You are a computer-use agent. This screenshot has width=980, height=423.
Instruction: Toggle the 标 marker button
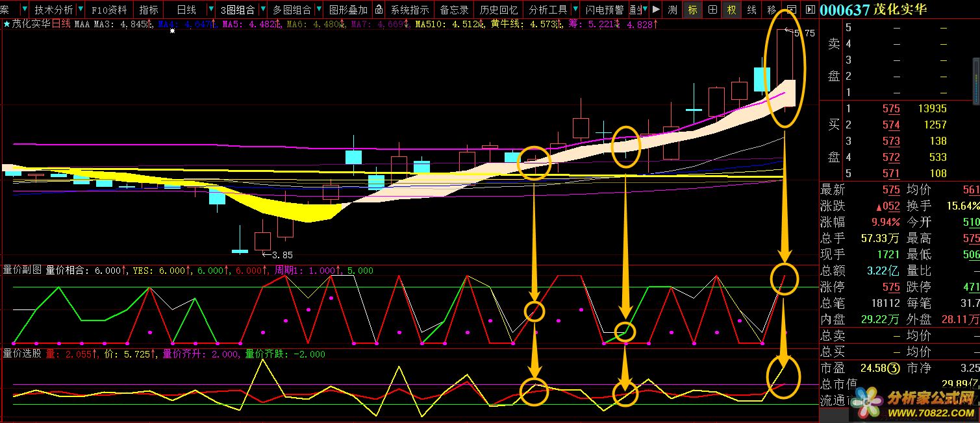(692, 10)
